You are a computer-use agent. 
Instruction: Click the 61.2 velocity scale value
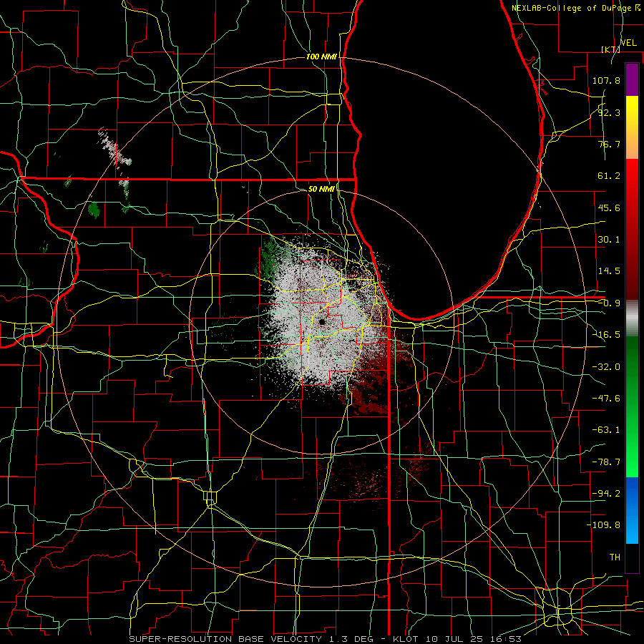[x=609, y=176]
